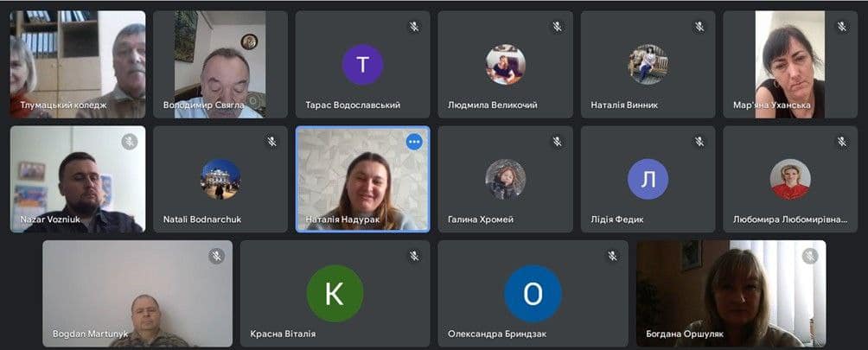868x350 pixels.
Task: Click Любомира Любомирівна profile picture
Action: (x=790, y=179)
